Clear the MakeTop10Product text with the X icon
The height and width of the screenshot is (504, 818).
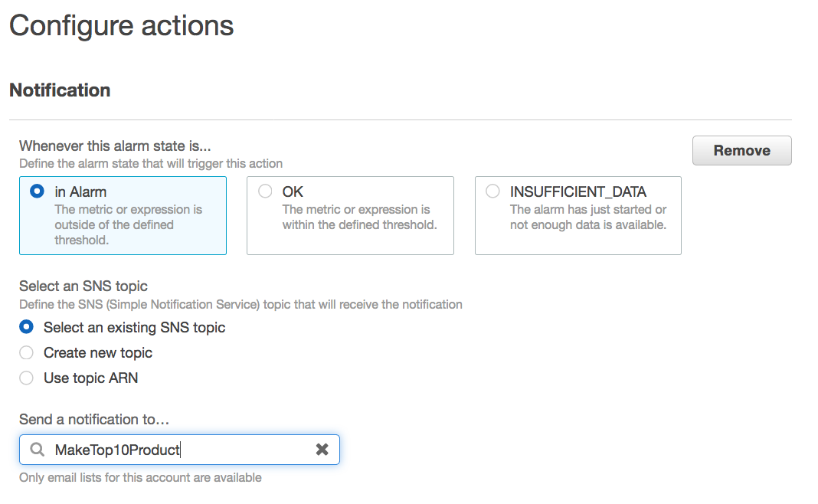coord(322,450)
